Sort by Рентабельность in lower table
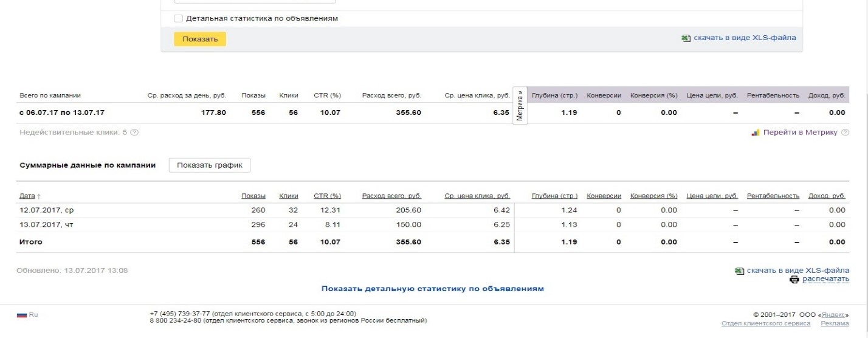Screen dimensions: 868x338 773,196
